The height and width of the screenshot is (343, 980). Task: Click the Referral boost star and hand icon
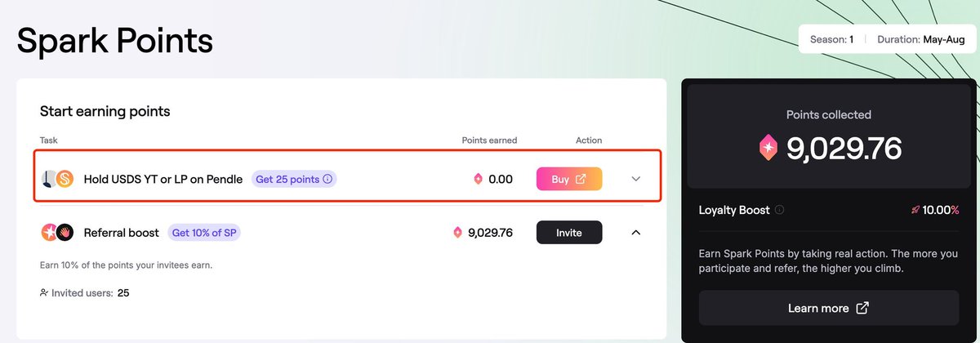57,233
